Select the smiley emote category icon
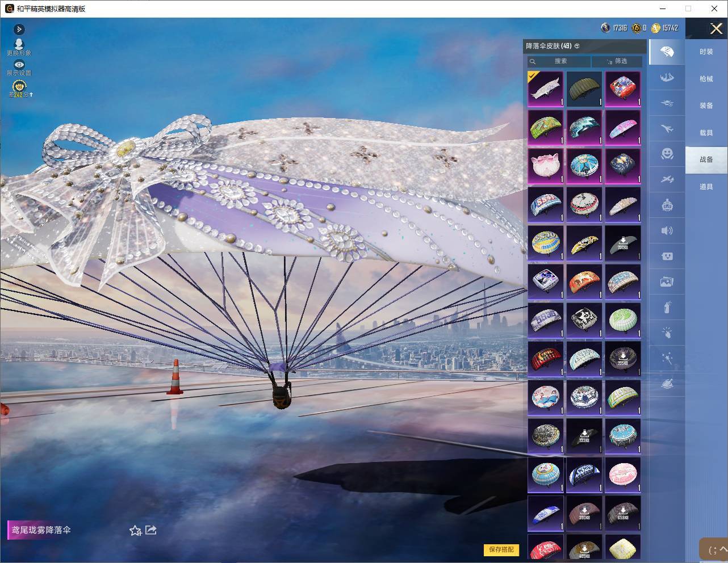 coord(667,154)
